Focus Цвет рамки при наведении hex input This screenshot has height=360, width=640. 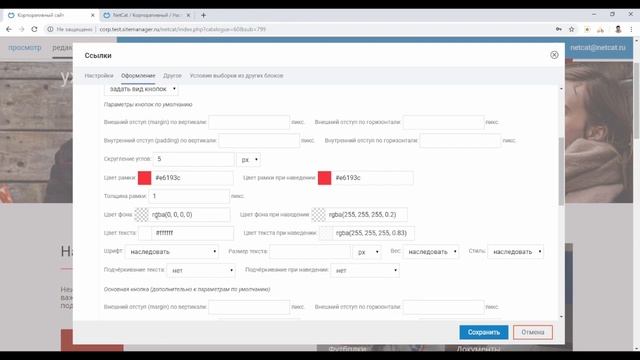pyautogui.click(x=372, y=178)
